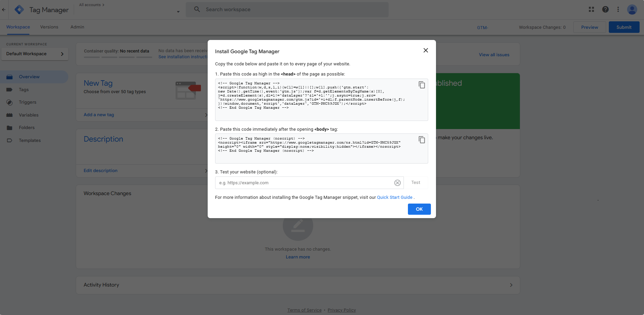This screenshot has width=644, height=315.
Task: Open the Privacy Policy link
Action: [x=342, y=310]
